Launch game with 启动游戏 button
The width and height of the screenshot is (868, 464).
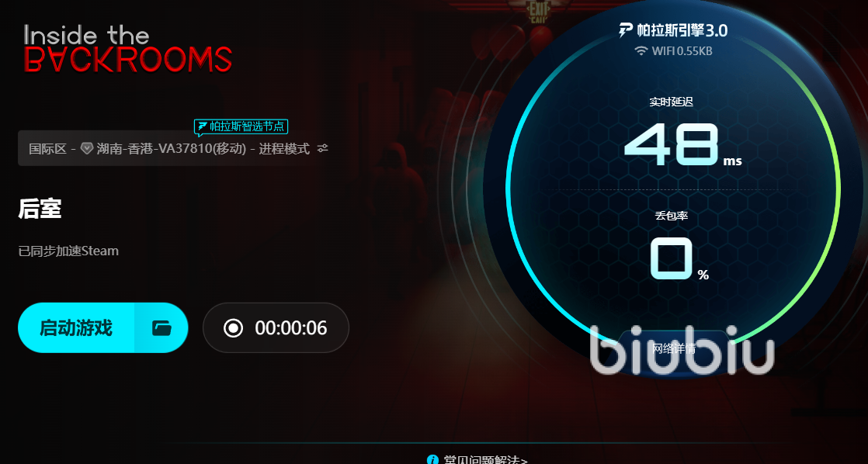tap(76, 328)
